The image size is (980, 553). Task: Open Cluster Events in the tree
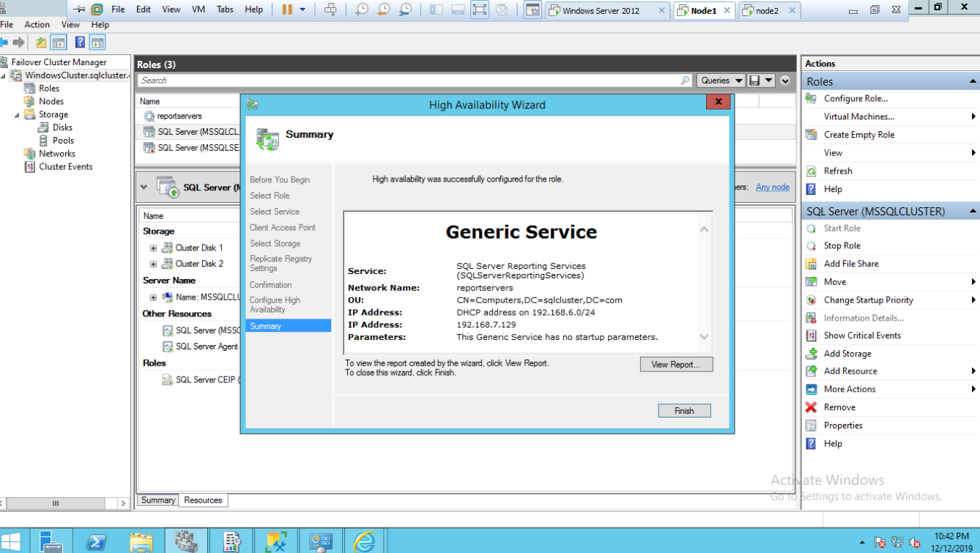pos(66,167)
